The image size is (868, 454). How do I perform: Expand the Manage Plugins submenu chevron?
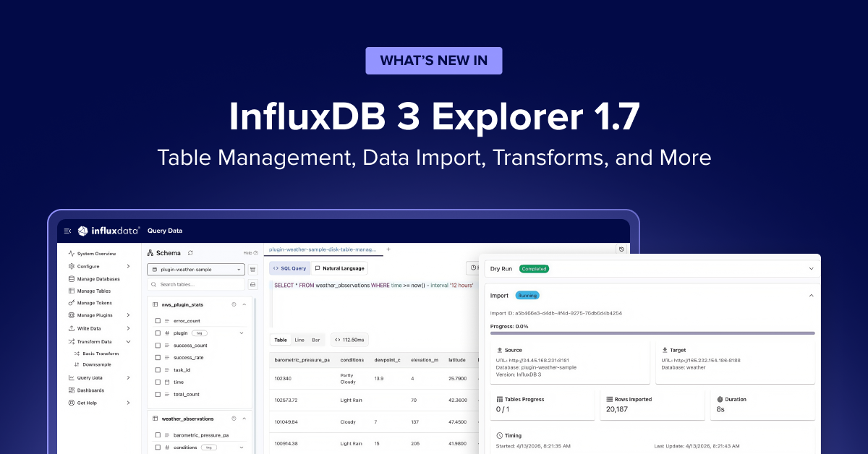click(129, 315)
